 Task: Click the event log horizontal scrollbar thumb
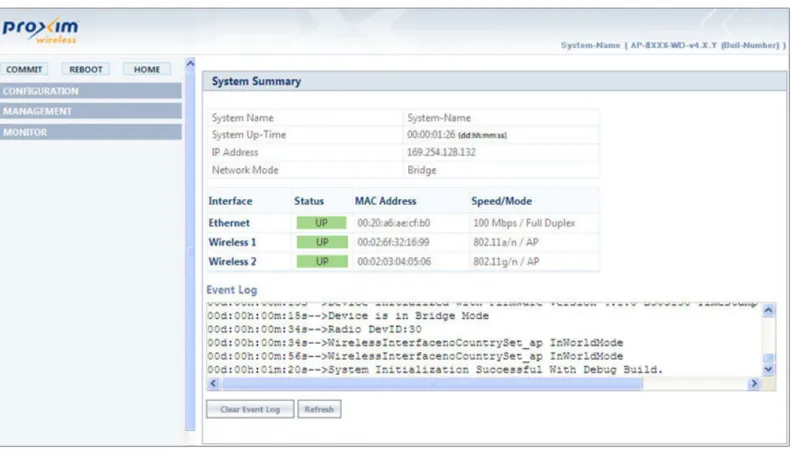432,384
